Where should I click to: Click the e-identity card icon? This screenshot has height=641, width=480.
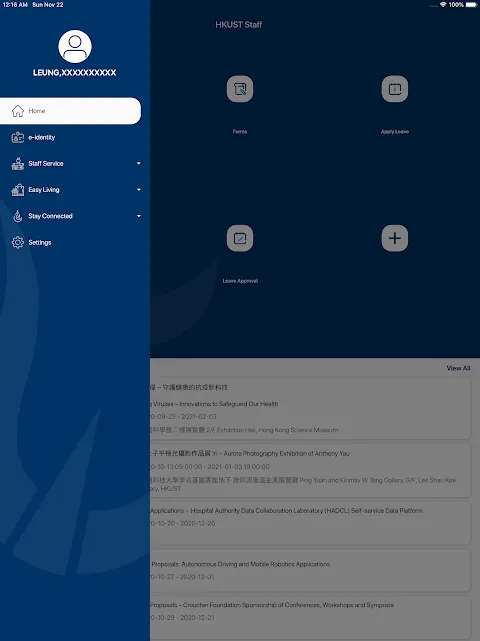click(18, 137)
